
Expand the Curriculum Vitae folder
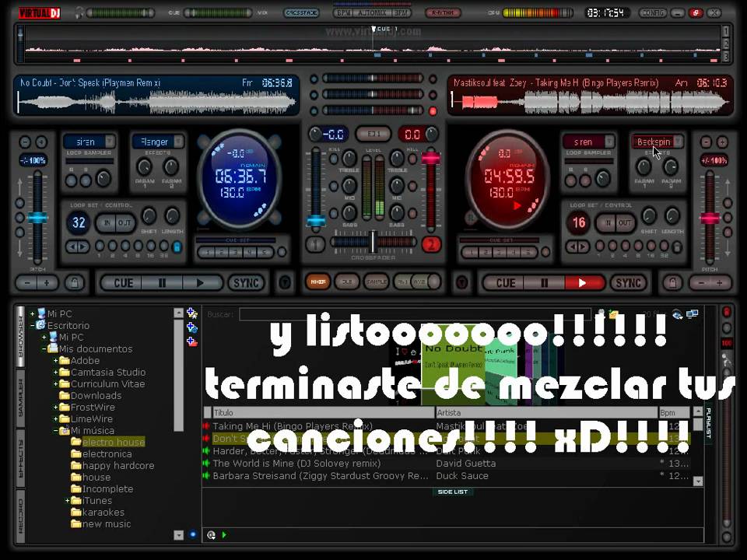[x=56, y=383]
